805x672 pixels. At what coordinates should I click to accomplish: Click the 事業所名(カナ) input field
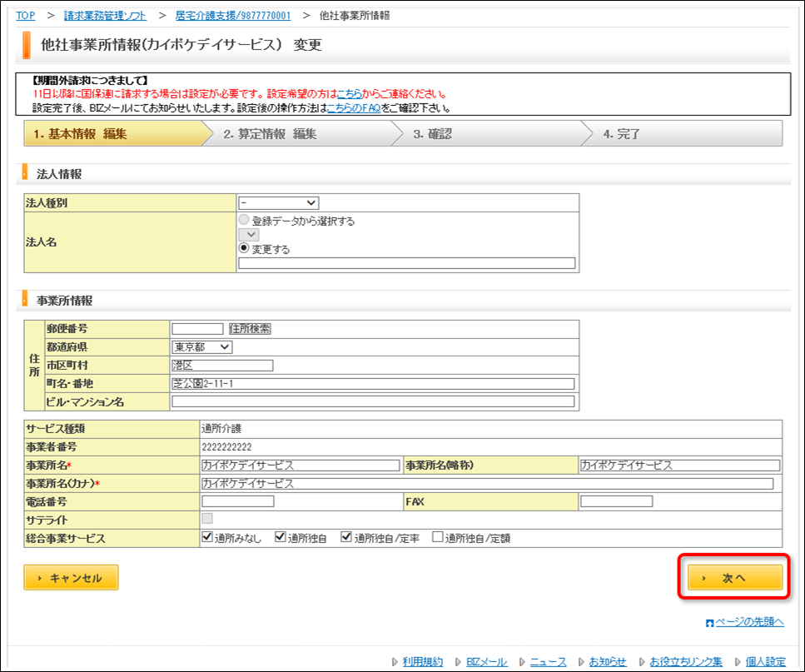pyautogui.click(x=487, y=484)
